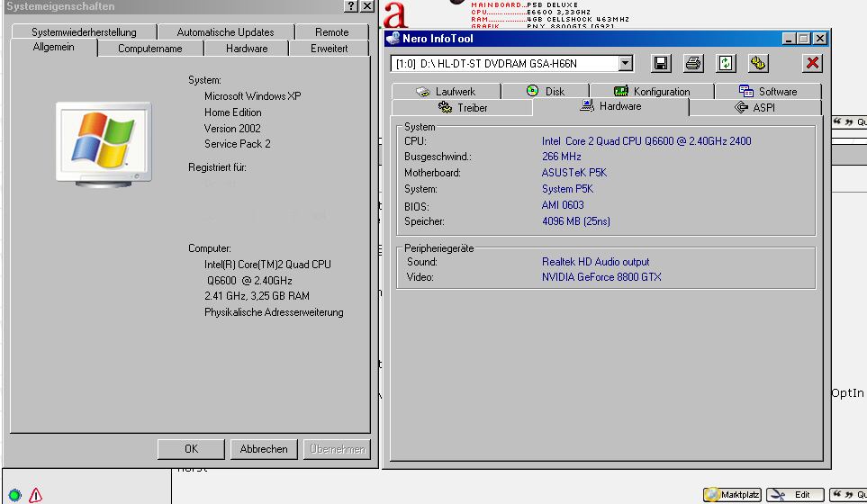Open the Systemwiederherstellung tab

pyautogui.click(x=84, y=32)
